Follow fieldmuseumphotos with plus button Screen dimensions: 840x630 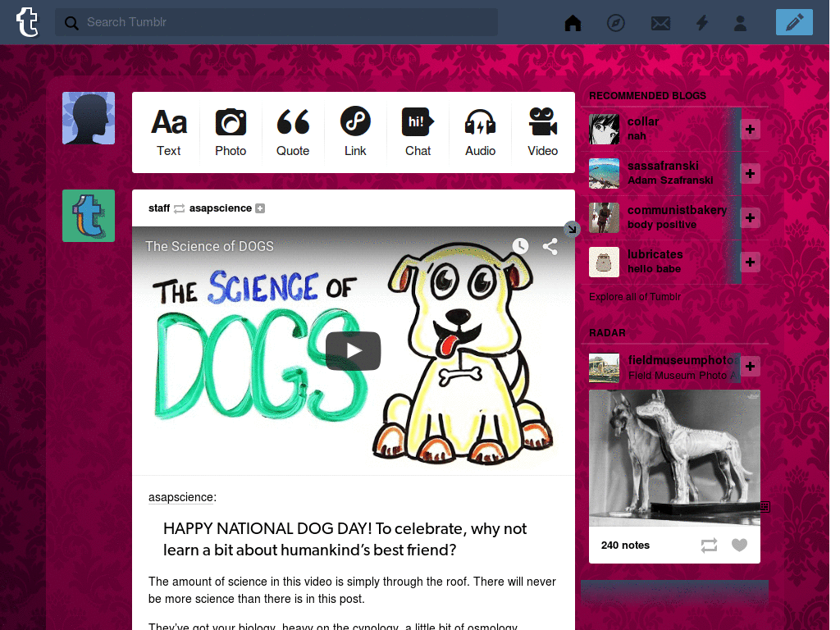coord(750,367)
